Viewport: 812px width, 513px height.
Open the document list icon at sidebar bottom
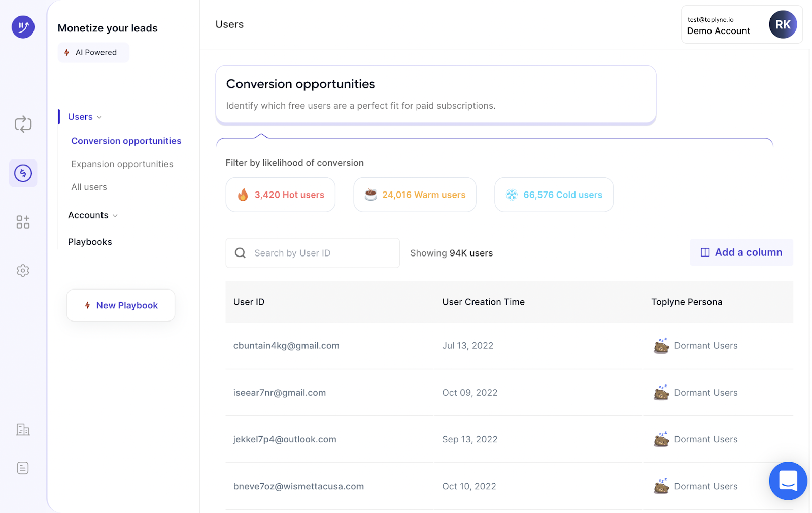(x=23, y=468)
